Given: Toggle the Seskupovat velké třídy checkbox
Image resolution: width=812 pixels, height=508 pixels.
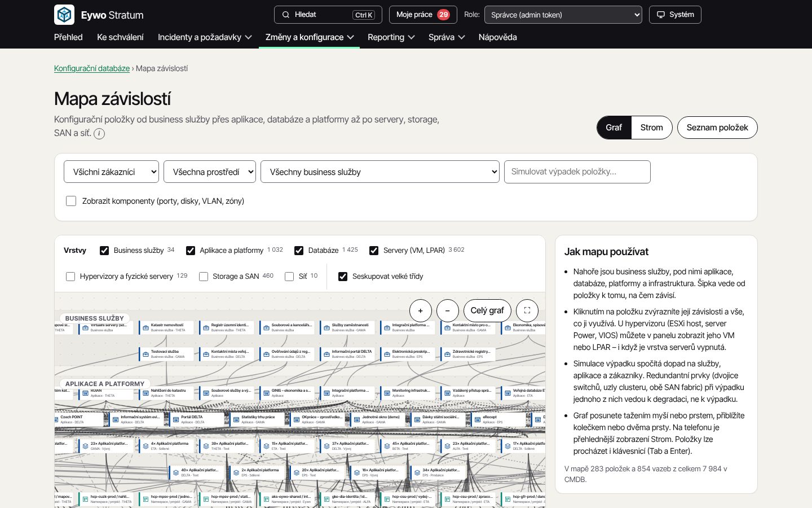Looking at the screenshot, I should 343,277.
